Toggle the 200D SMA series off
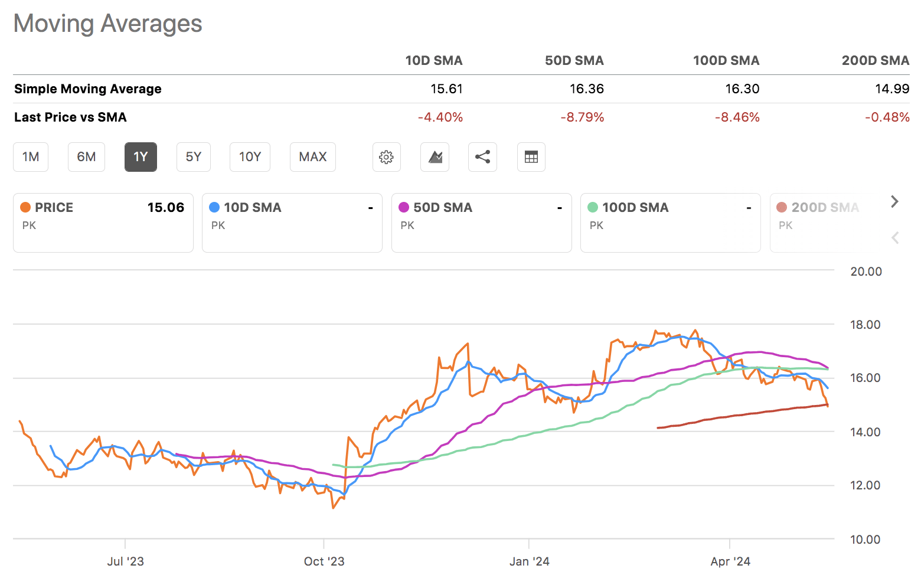921x588 pixels. 824,223
